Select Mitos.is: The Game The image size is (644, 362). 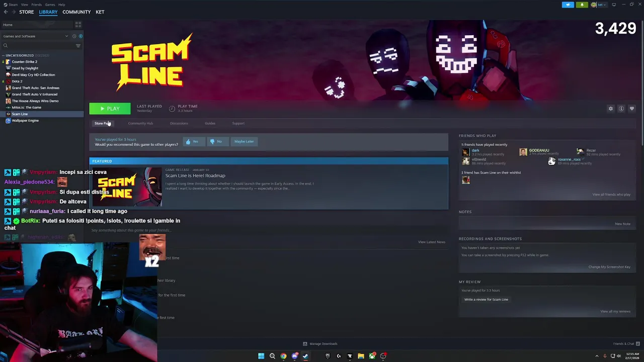click(x=26, y=107)
